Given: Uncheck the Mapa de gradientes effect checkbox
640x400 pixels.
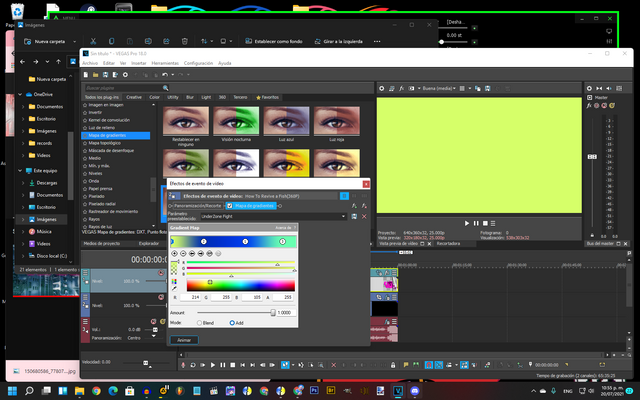Looking at the screenshot, I should coord(230,206).
